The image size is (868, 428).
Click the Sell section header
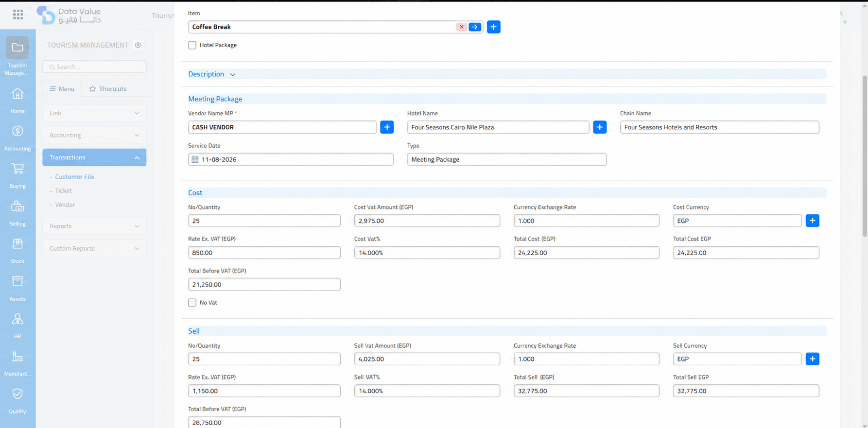507,331
